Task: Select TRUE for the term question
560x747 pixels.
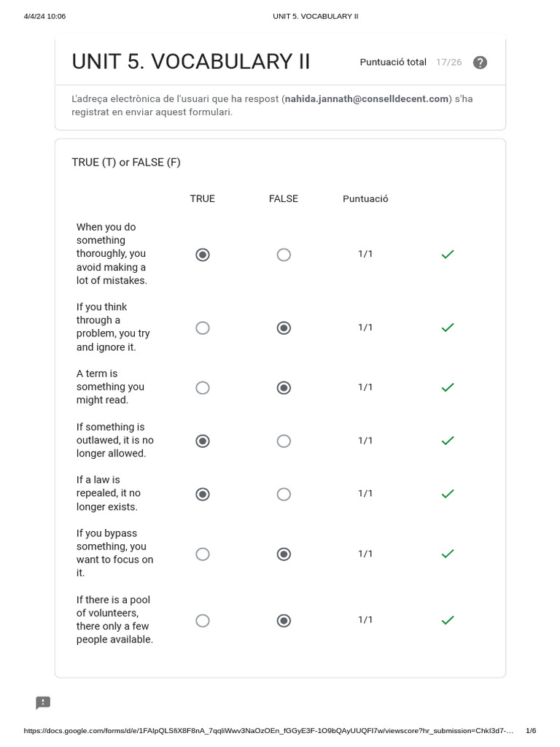Action: [203, 387]
